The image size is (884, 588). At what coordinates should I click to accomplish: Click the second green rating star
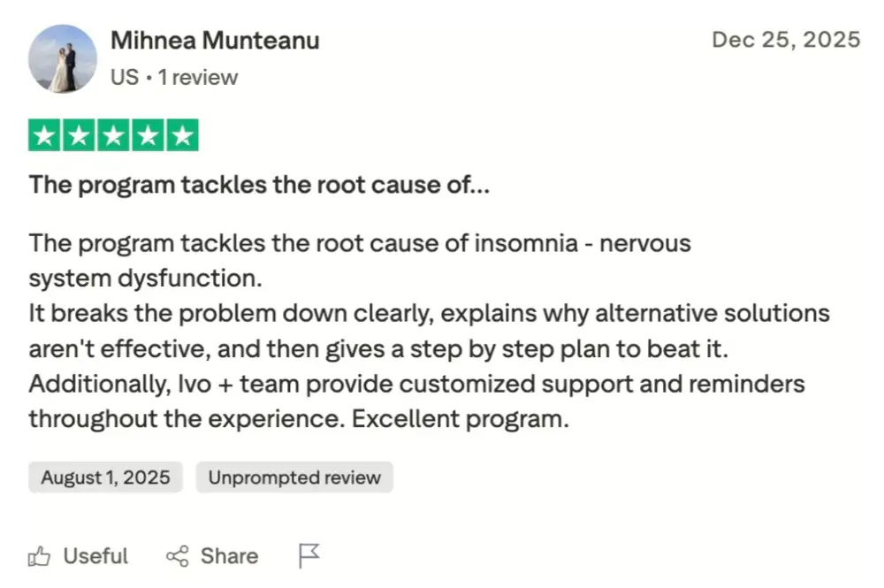[x=80, y=135]
